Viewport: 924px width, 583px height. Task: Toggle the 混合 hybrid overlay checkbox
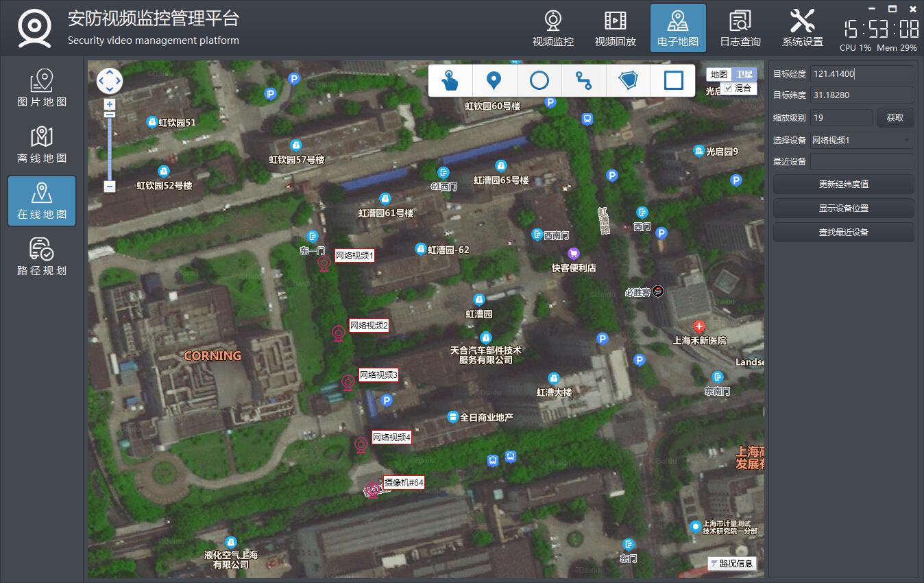[x=728, y=88]
